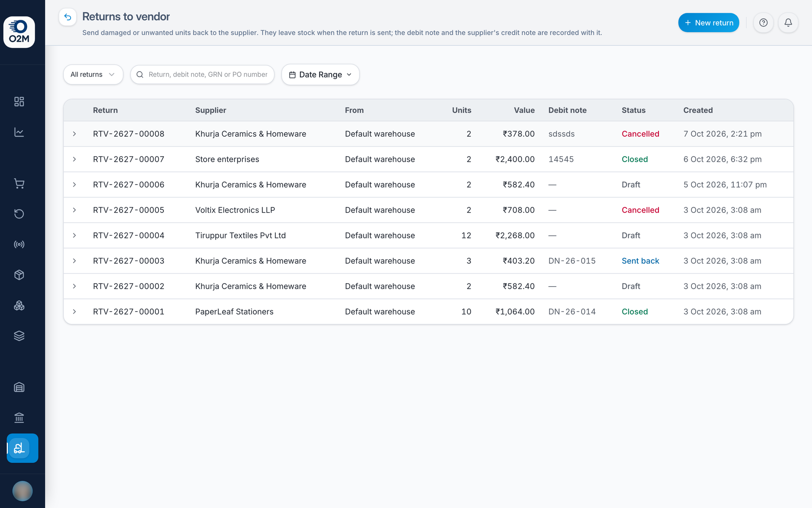Image resolution: width=812 pixels, height=508 pixels.
Task: Select return number RTV-2627-00007
Action: [x=129, y=159]
